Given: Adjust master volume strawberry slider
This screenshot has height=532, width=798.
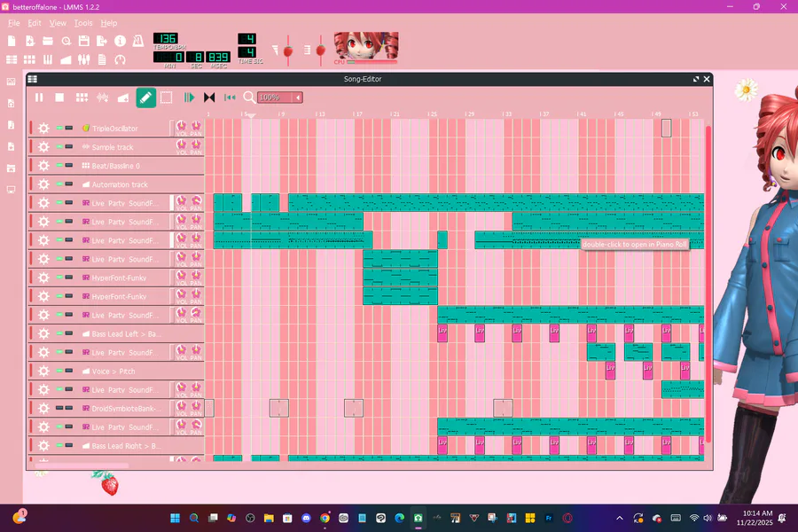Looking at the screenshot, I should click(288, 50).
